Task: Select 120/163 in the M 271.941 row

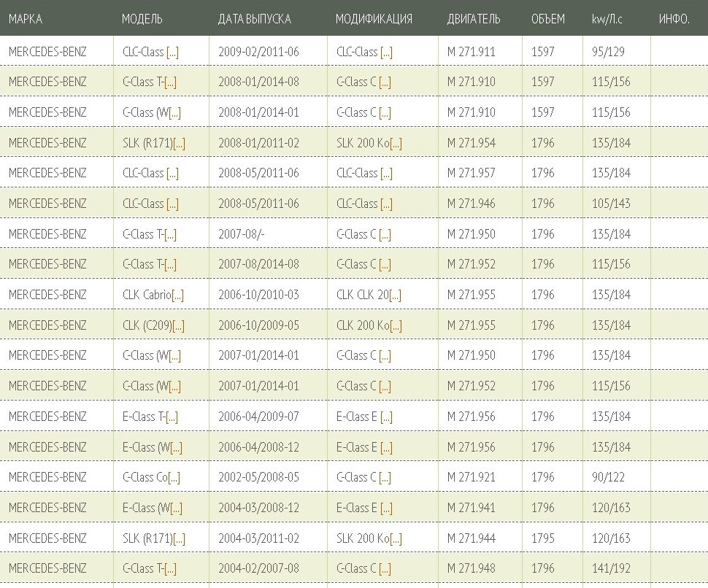Action: pos(611,508)
